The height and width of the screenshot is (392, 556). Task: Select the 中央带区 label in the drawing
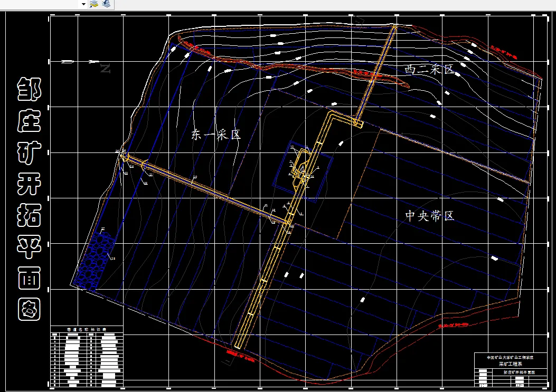pyautogui.click(x=430, y=215)
